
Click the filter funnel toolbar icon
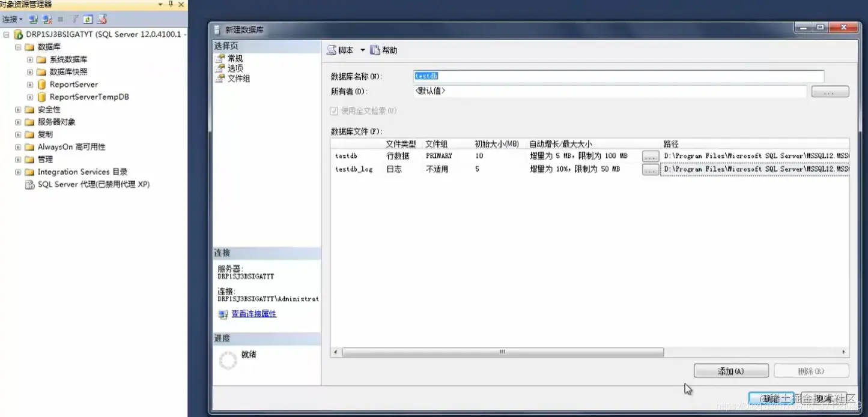coord(75,20)
